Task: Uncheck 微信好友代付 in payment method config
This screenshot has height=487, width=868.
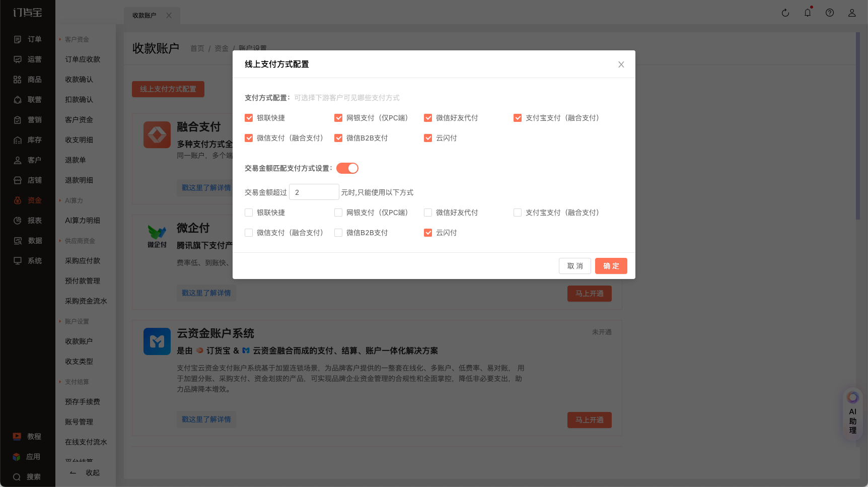Action: click(x=428, y=118)
